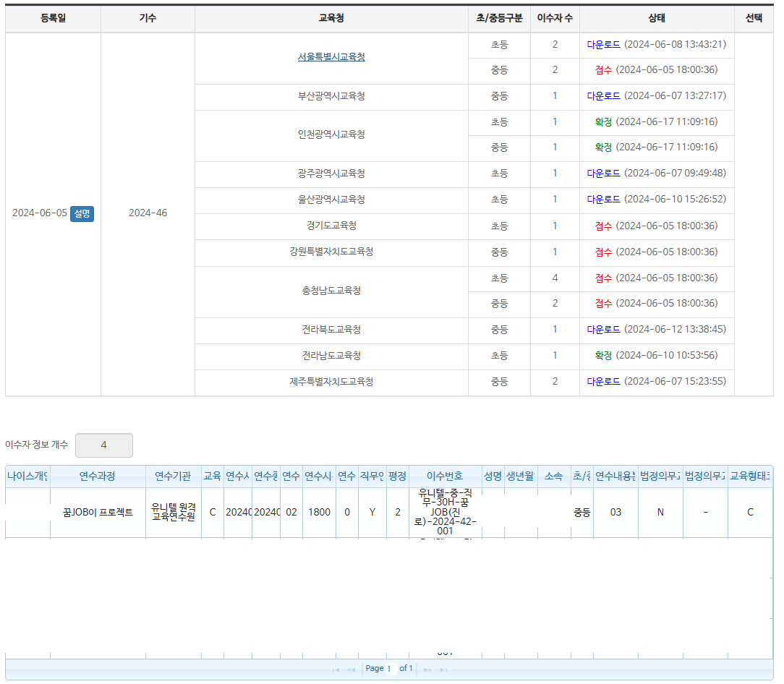784x684 pixels.
Task: Jump to the last page in pager
Action: tap(443, 670)
